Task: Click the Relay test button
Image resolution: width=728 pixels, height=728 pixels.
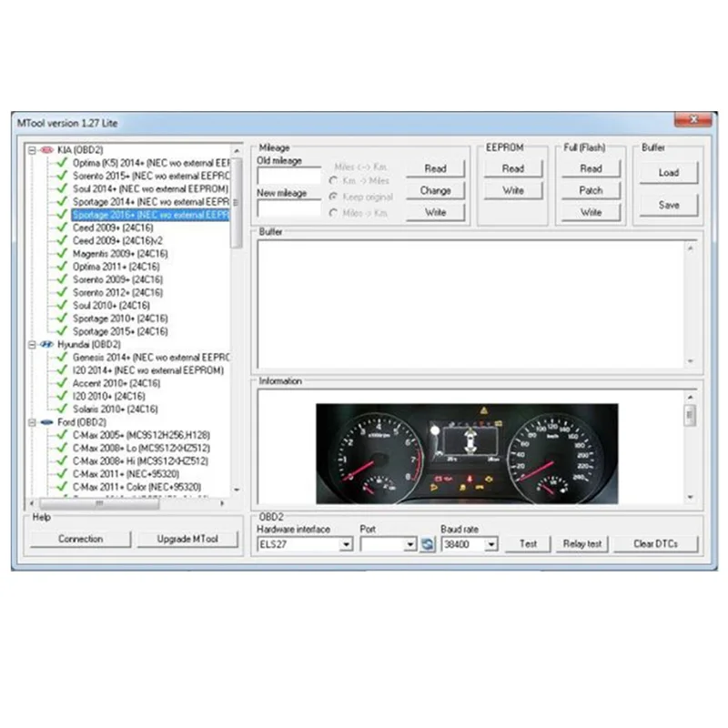Action: pyautogui.click(x=582, y=544)
